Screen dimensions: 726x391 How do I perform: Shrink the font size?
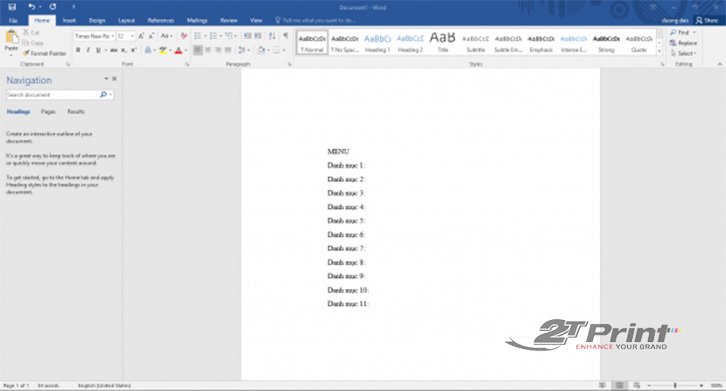coord(151,36)
